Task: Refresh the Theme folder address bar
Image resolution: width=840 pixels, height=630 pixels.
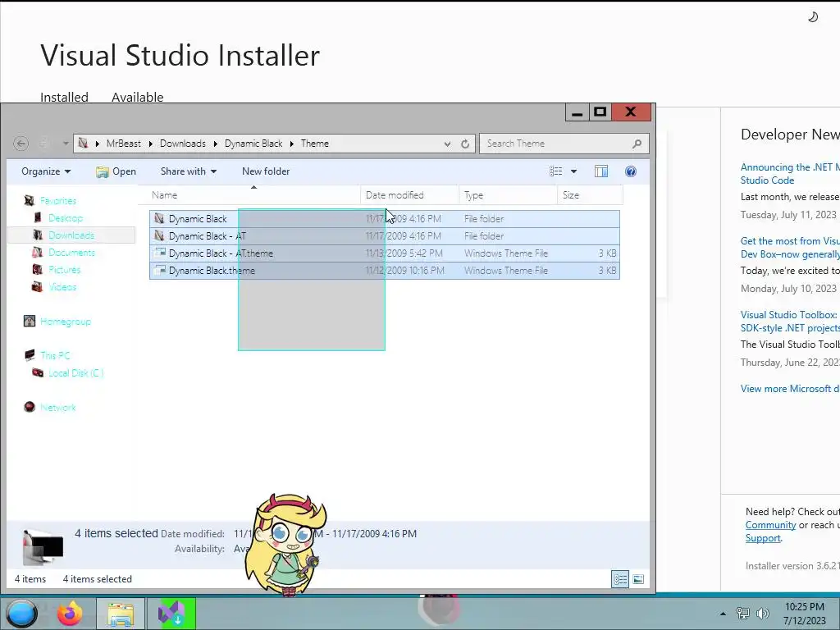Action: pyautogui.click(x=465, y=144)
